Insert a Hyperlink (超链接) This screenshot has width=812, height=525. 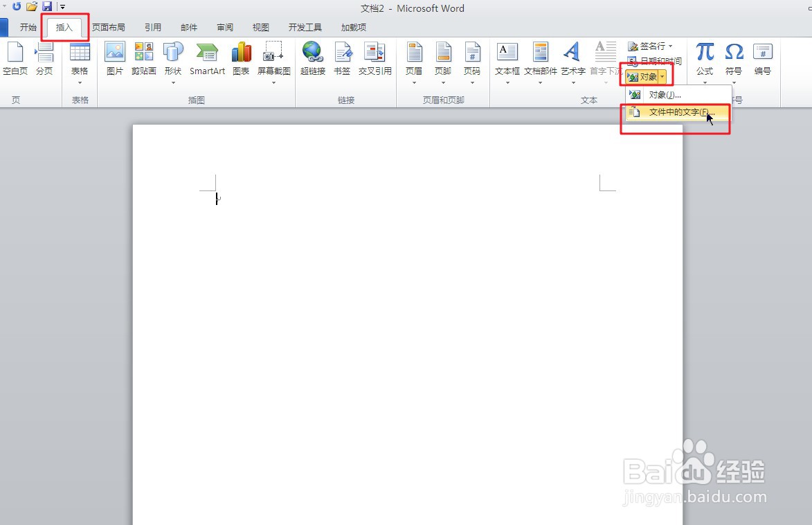coord(313,59)
